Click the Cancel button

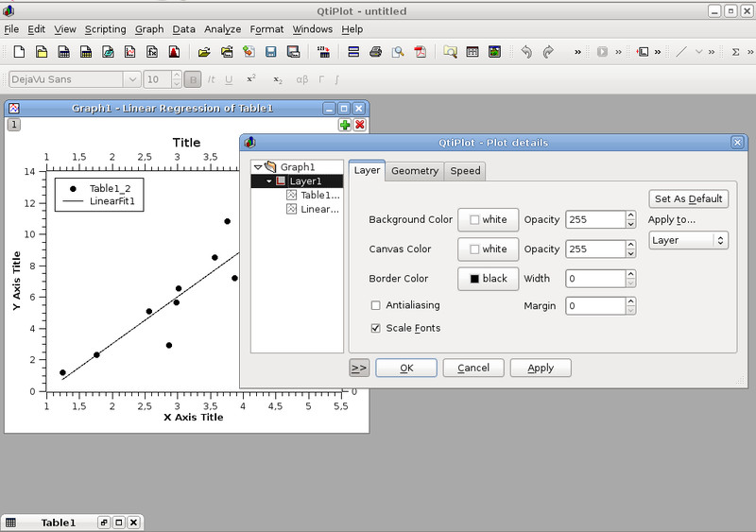473,368
